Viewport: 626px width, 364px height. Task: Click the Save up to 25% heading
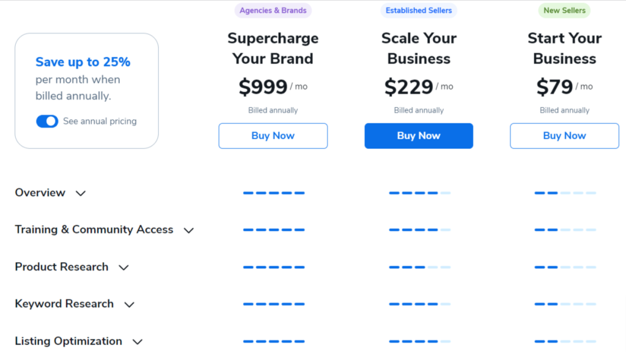point(83,62)
